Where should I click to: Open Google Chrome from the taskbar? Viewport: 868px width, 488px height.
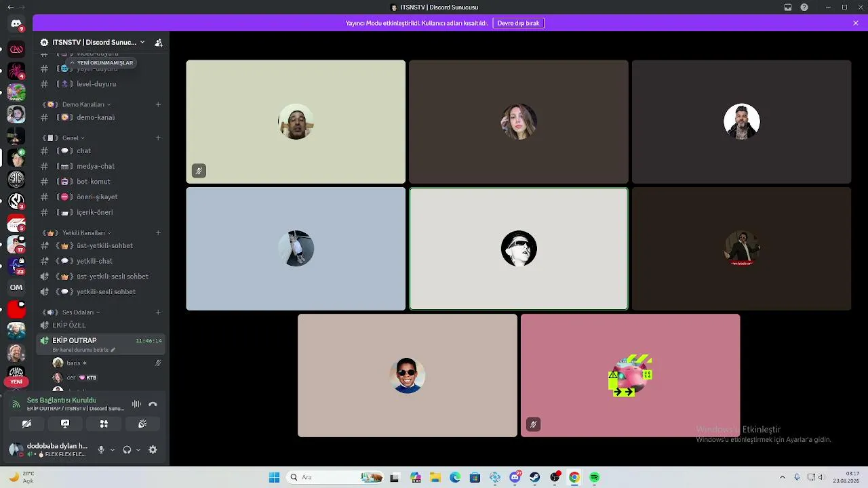click(x=574, y=477)
